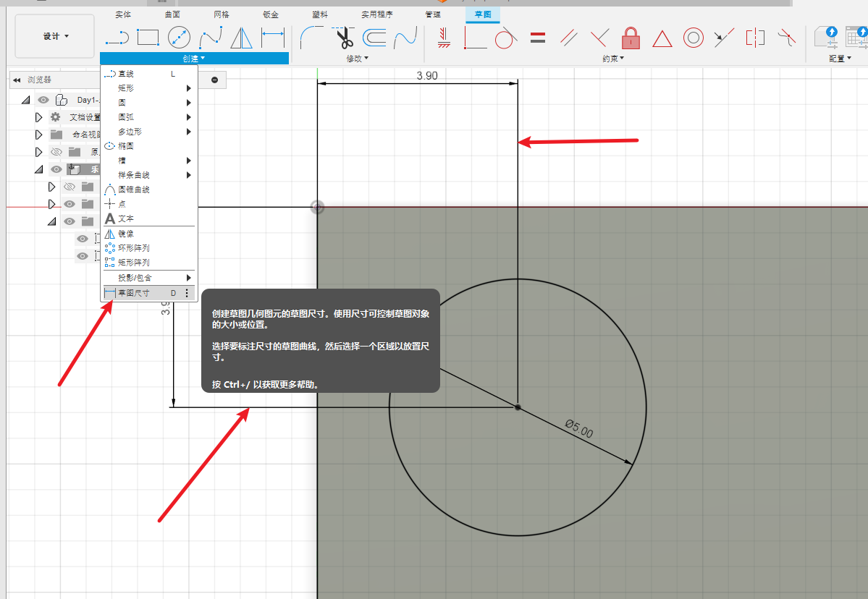Click the Offset tool icon

tap(374, 37)
